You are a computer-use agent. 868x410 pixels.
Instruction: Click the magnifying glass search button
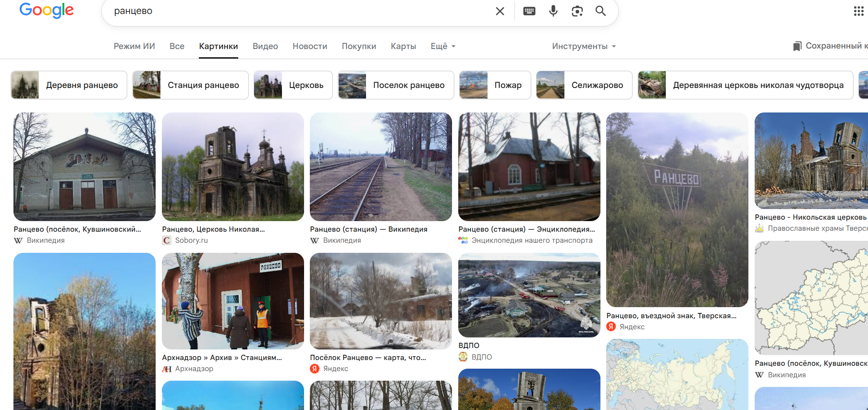point(600,11)
